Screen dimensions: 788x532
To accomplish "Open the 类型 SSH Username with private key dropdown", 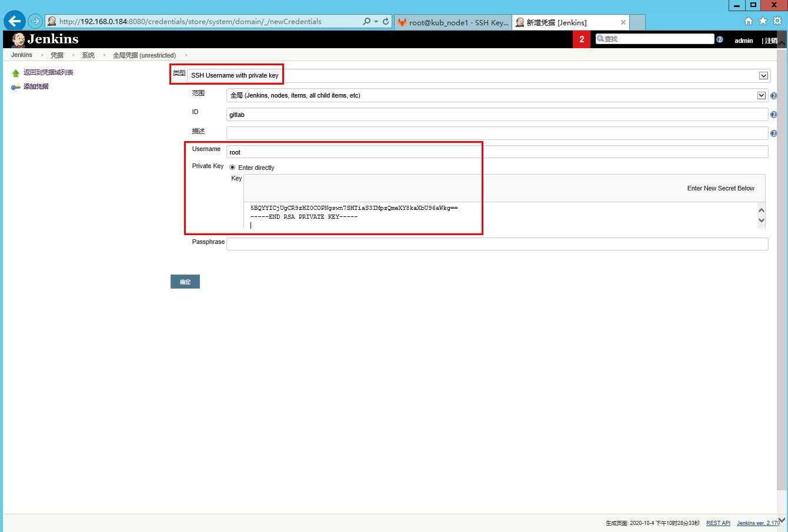I will pyautogui.click(x=478, y=75).
